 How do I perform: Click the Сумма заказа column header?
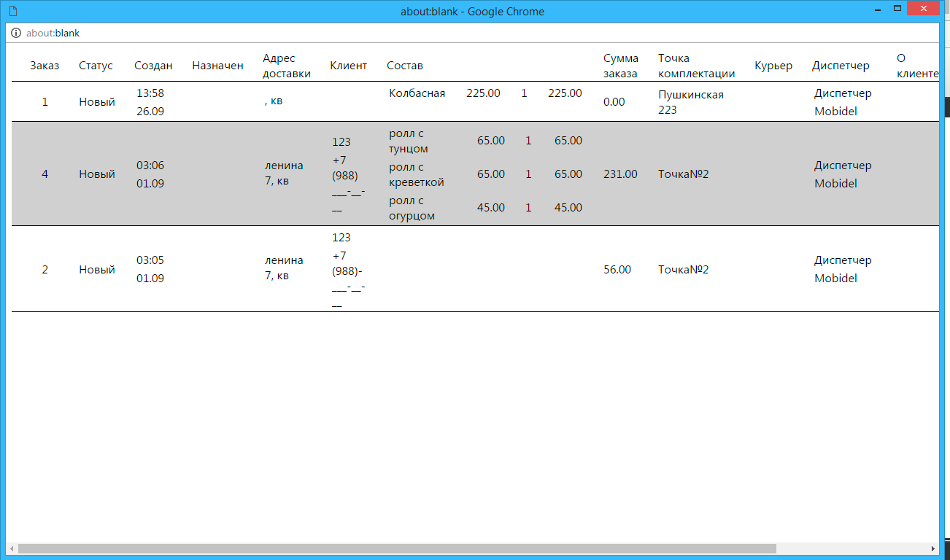tap(621, 66)
